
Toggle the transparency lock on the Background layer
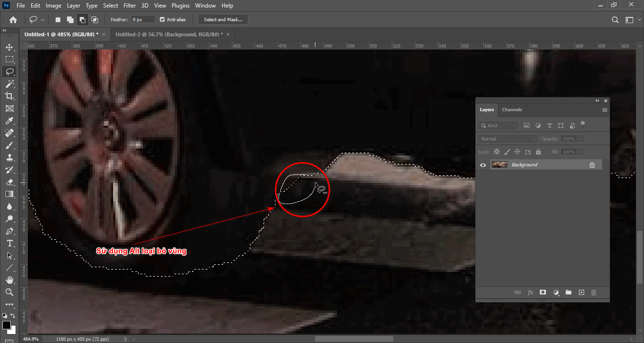[496, 151]
